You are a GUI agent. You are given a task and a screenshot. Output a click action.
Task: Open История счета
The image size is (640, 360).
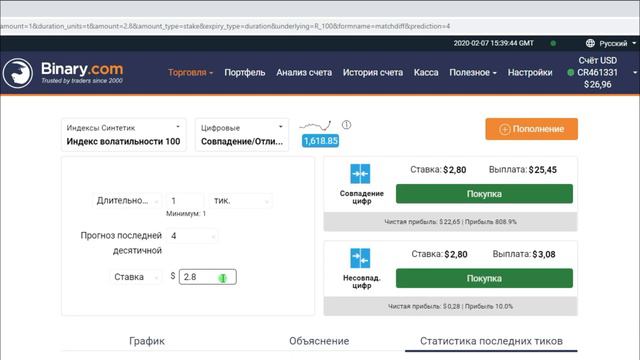click(x=373, y=73)
